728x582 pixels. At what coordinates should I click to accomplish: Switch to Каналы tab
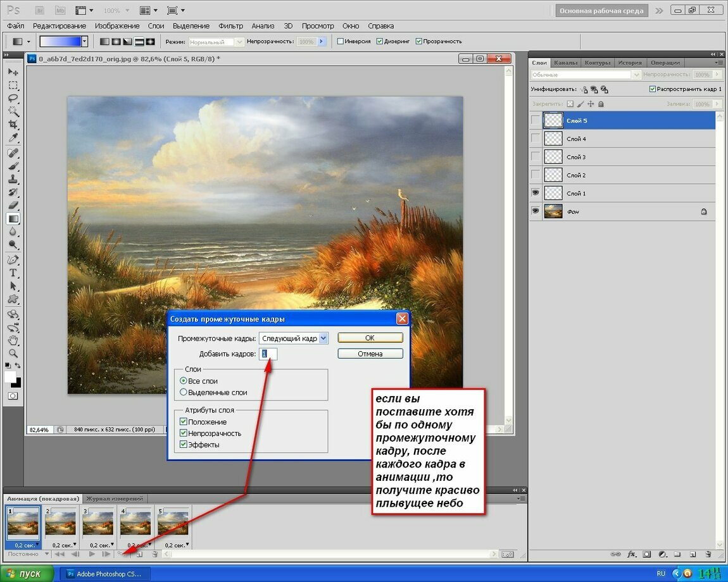[x=565, y=63]
